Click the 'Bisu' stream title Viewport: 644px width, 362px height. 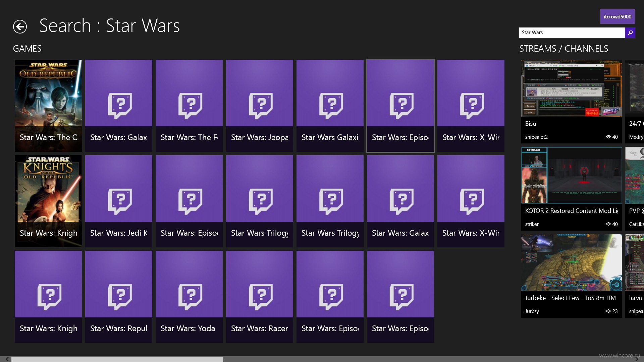[x=531, y=124]
